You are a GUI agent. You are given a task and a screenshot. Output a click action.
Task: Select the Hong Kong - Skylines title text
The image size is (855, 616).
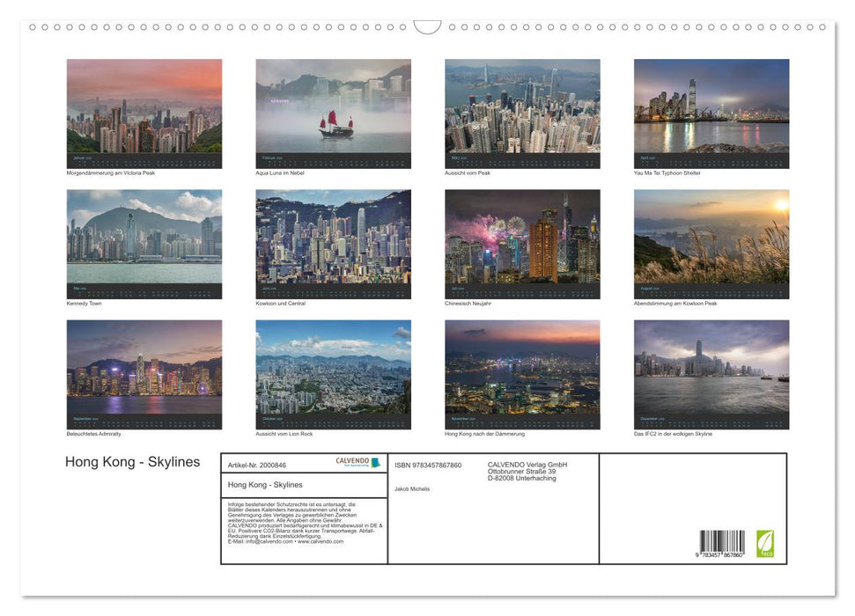[x=134, y=461]
